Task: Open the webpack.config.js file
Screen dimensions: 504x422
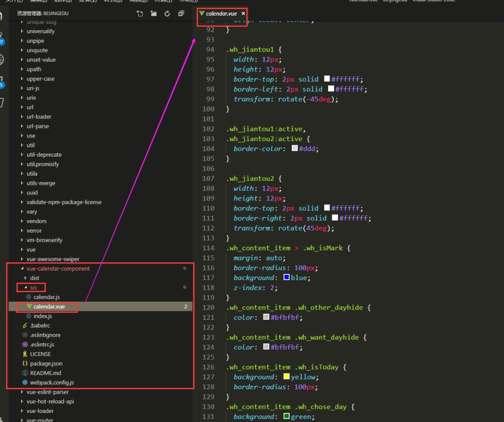Action: tap(52, 383)
